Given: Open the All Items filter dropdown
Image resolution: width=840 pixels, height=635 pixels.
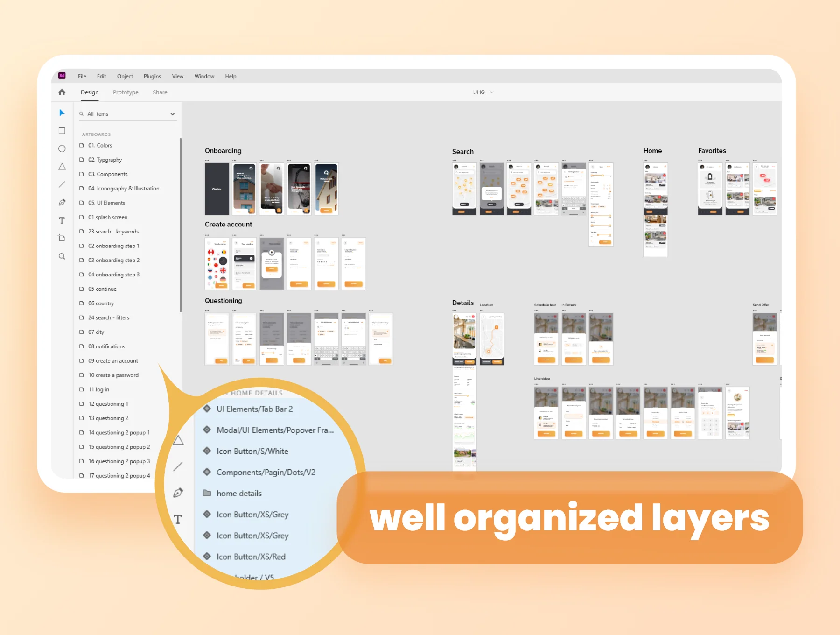Looking at the screenshot, I should pos(173,114).
